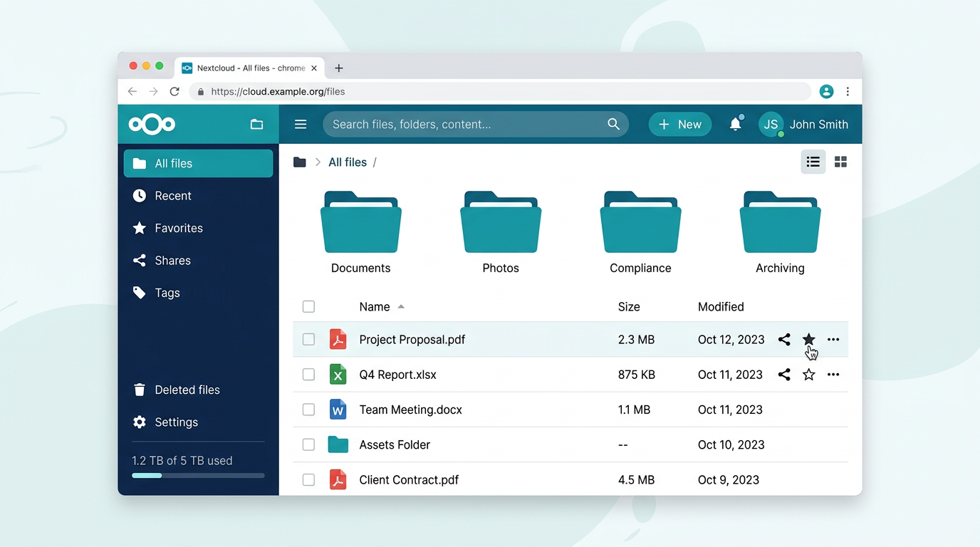Open the Recent section in the sidebar

173,195
